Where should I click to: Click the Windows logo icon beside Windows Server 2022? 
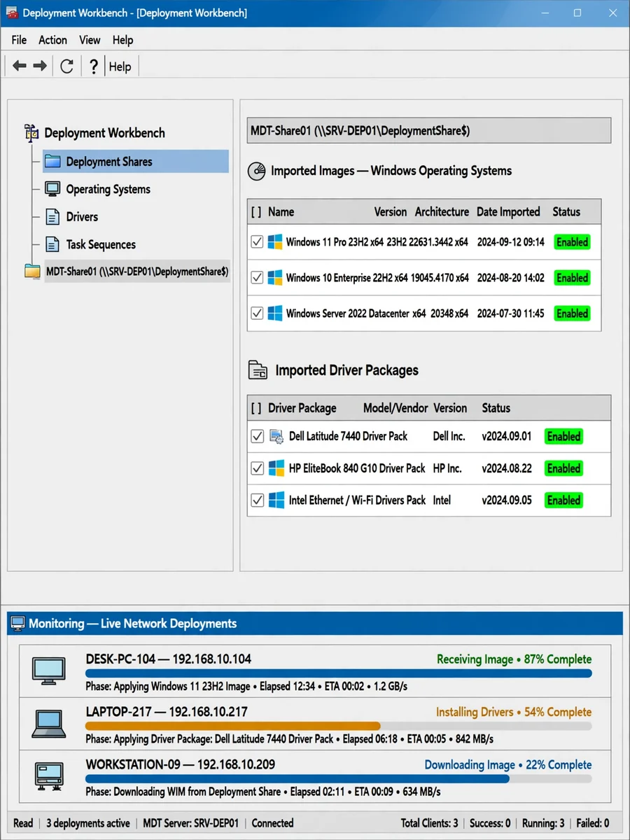tap(275, 313)
